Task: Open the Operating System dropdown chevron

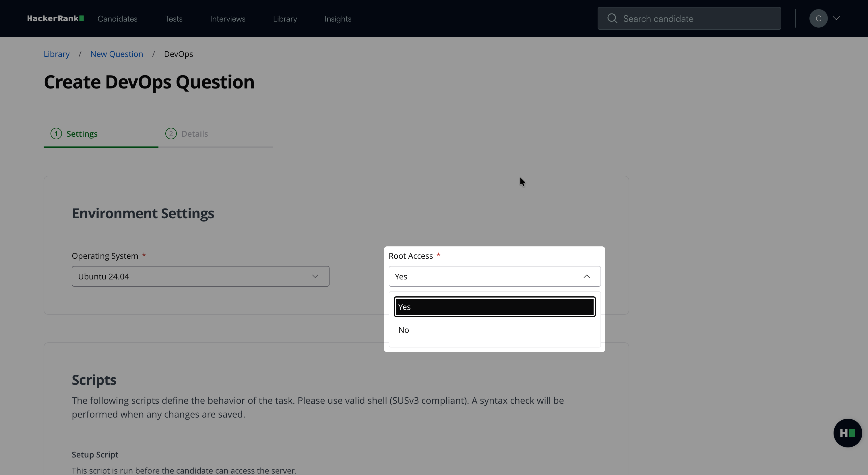Action: click(x=315, y=277)
